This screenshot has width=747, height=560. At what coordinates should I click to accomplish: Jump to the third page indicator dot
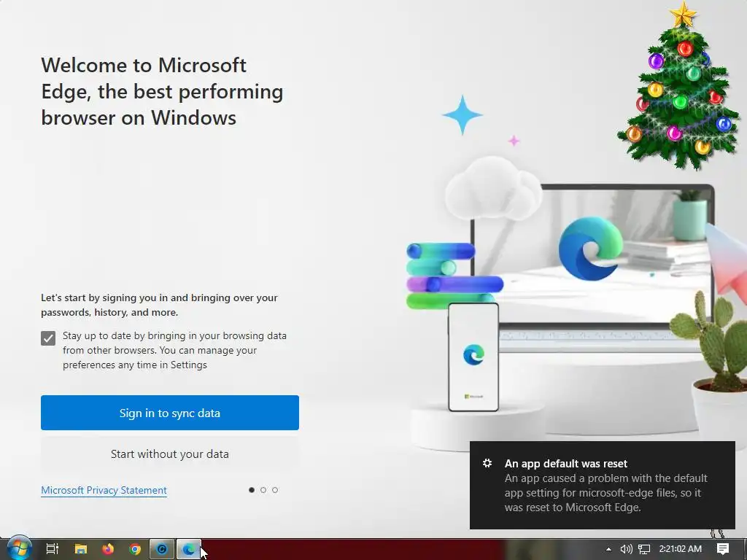point(275,490)
